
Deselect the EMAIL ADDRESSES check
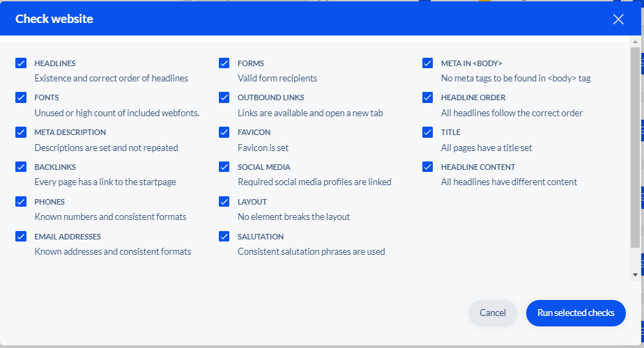(21, 237)
